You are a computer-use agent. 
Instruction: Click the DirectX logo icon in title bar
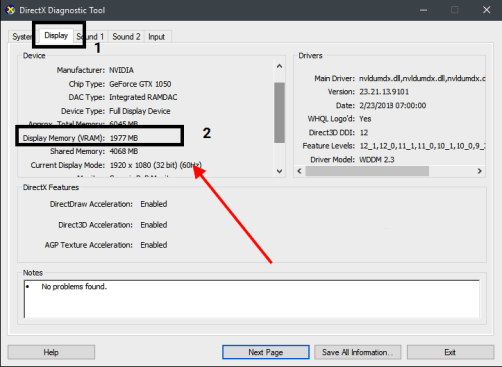point(10,10)
